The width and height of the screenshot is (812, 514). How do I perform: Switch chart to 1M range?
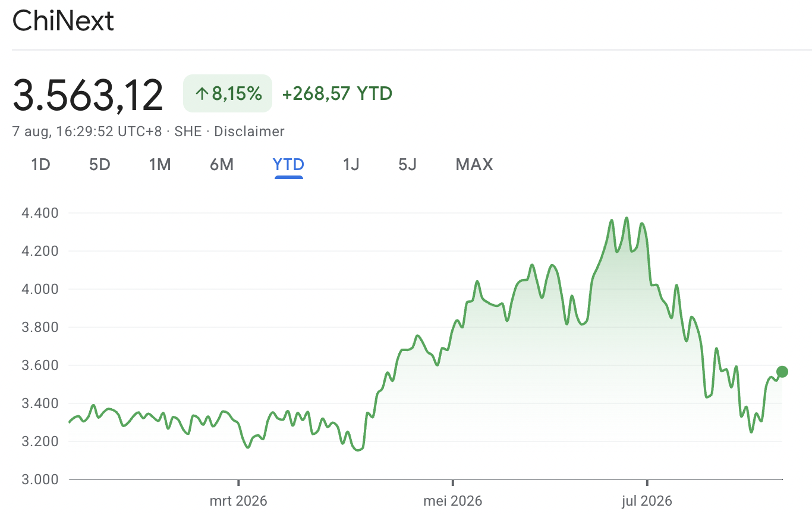pos(160,164)
